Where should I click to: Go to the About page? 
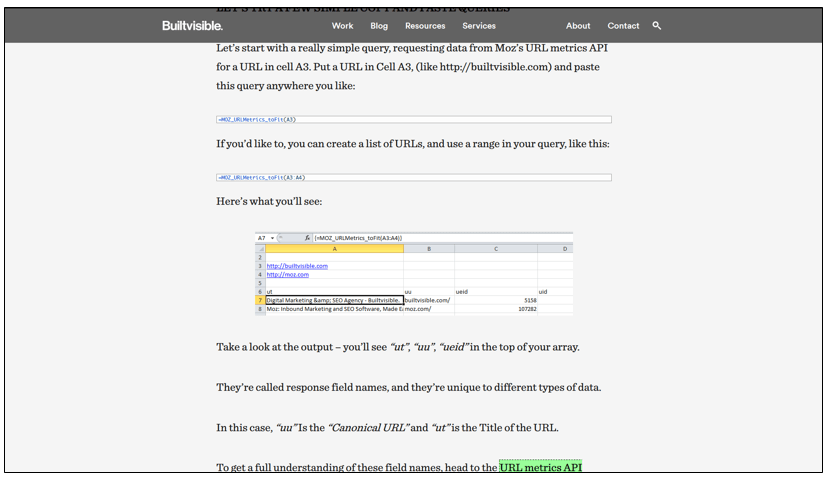[578, 25]
